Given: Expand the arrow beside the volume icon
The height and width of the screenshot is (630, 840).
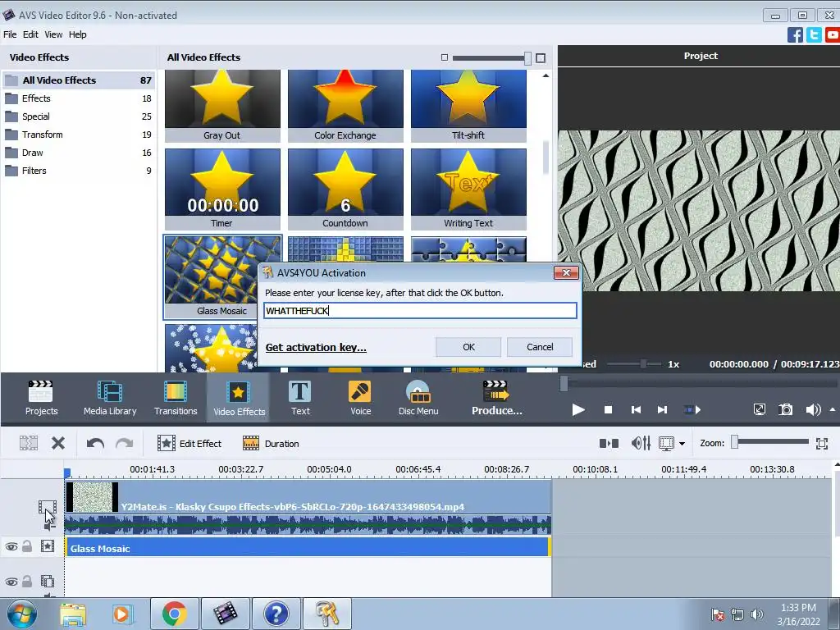Looking at the screenshot, I should pyautogui.click(x=833, y=410).
